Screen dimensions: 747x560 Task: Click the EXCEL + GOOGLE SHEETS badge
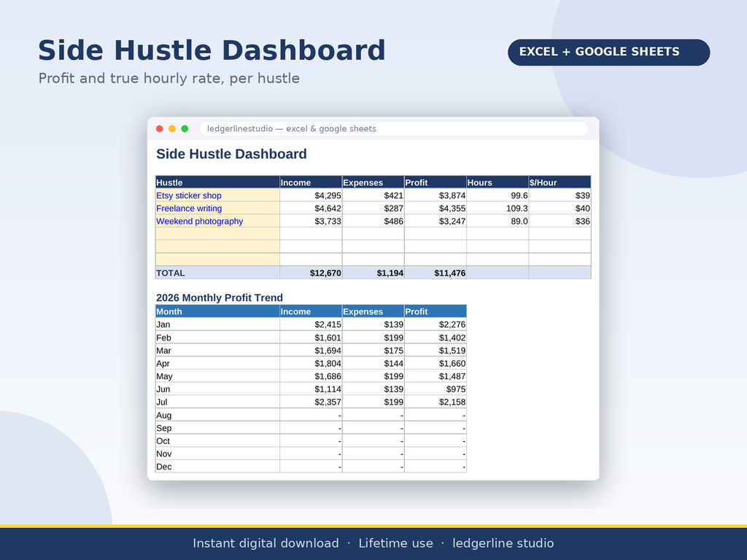pyautogui.click(x=609, y=52)
